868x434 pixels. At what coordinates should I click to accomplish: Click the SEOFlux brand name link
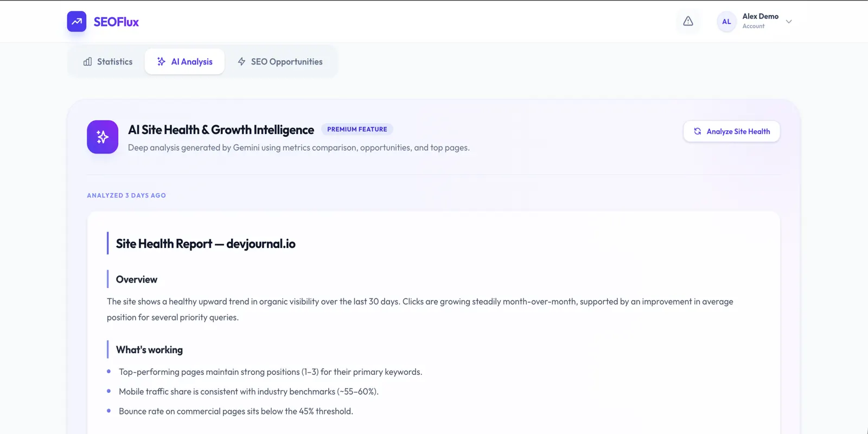(116, 22)
